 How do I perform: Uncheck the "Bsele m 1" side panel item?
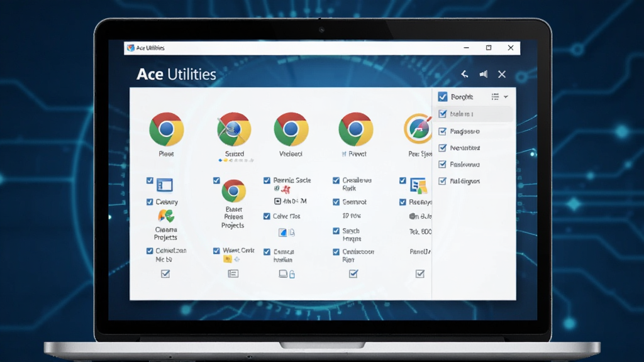442,114
